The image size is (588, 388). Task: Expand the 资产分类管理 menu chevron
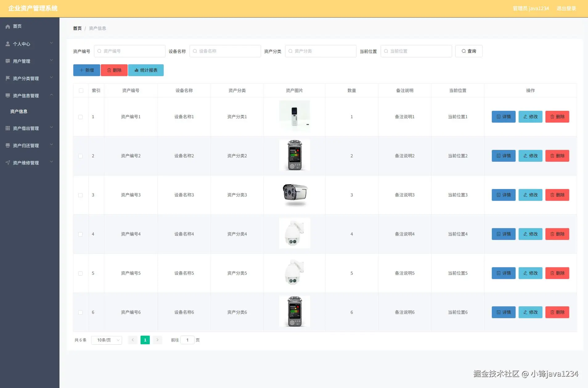[51, 78]
